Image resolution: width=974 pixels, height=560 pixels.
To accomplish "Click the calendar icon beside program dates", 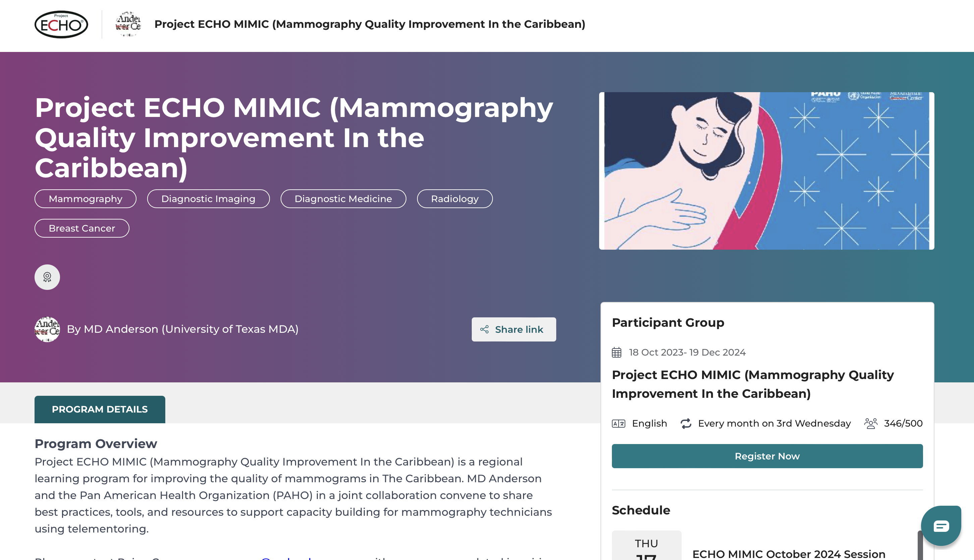I will [617, 352].
